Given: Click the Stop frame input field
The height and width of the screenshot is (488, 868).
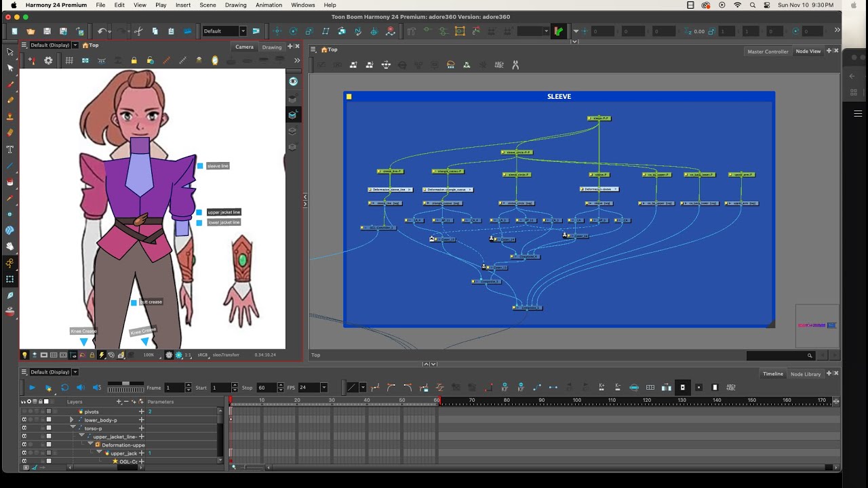Looking at the screenshot, I should coord(267,388).
